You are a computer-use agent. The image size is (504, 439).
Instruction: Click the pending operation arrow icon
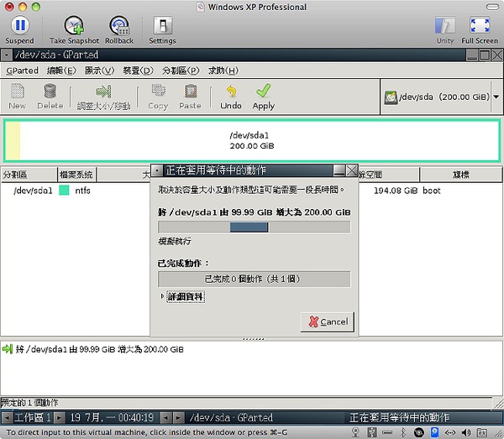coord(7,348)
